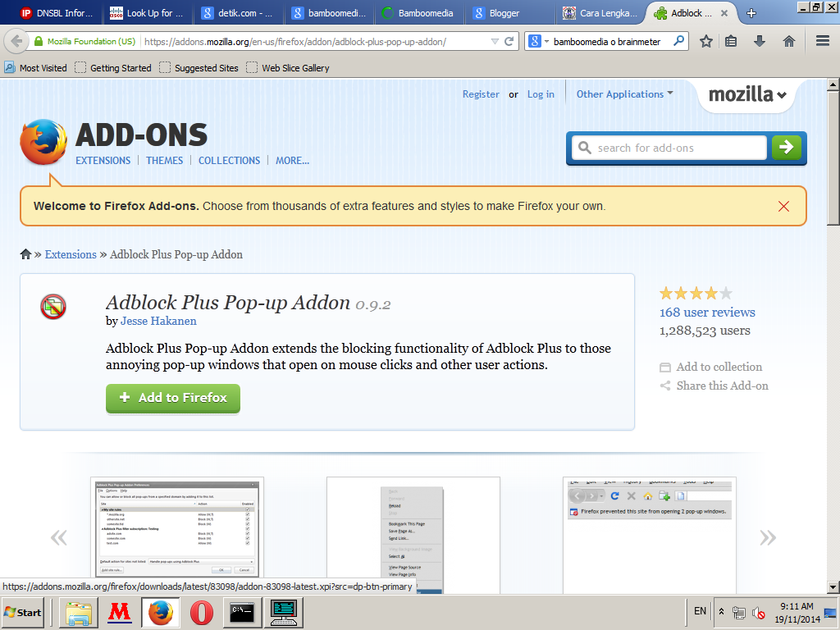Click the site identity lock icon
This screenshot has height=630, width=840.
pyautogui.click(x=38, y=41)
